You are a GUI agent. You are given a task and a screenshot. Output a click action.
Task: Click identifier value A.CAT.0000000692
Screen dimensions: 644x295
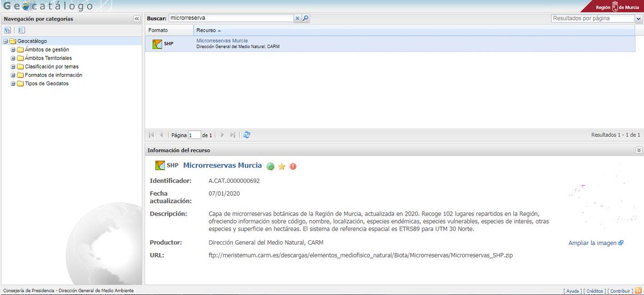(x=234, y=181)
